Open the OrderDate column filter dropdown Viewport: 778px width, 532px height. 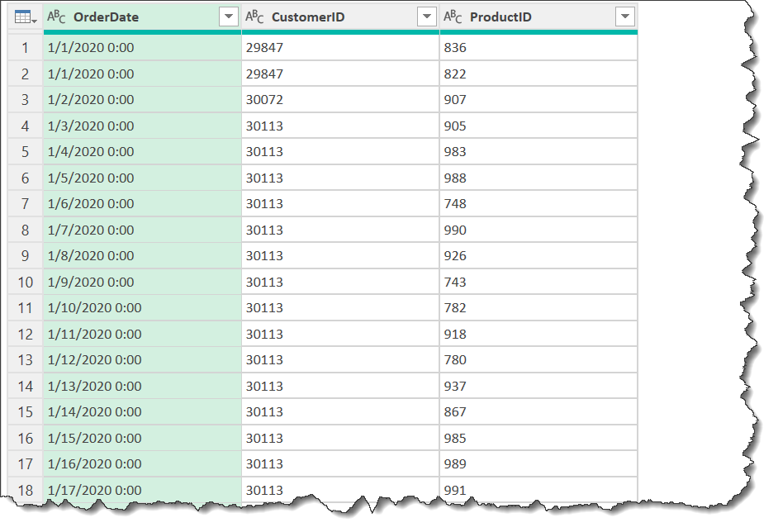pos(229,17)
